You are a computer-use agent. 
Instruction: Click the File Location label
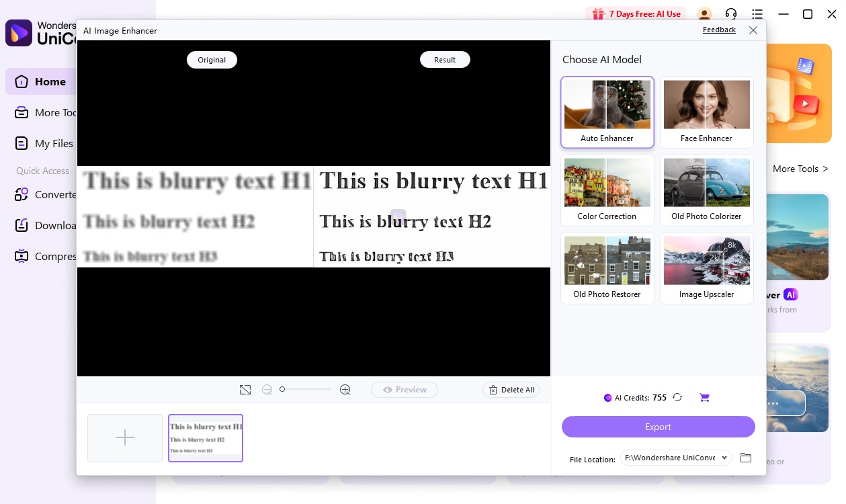(593, 460)
